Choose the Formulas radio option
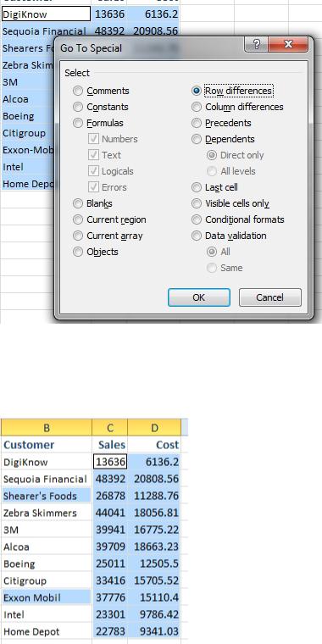The height and width of the screenshot is (644, 322). [98, 123]
